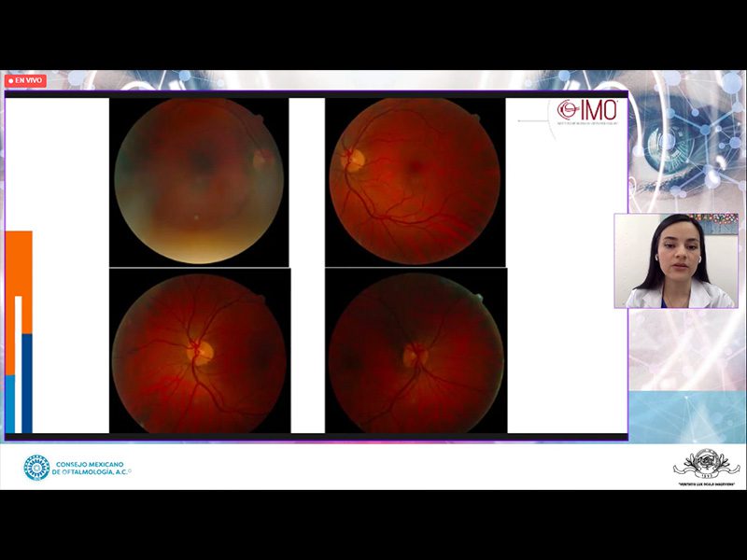The image size is (747, 560).
Task: Select the top-left hazy fundus photograph
Action: 199,181
